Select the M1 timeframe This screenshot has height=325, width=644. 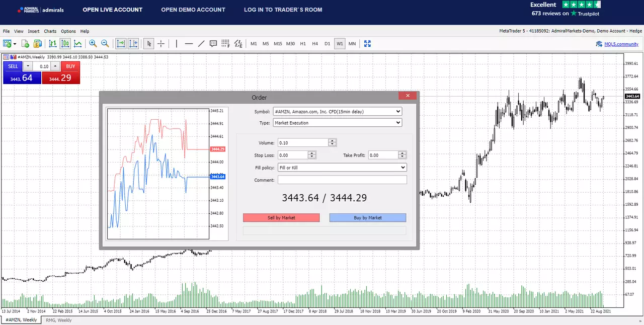[254, 44]
